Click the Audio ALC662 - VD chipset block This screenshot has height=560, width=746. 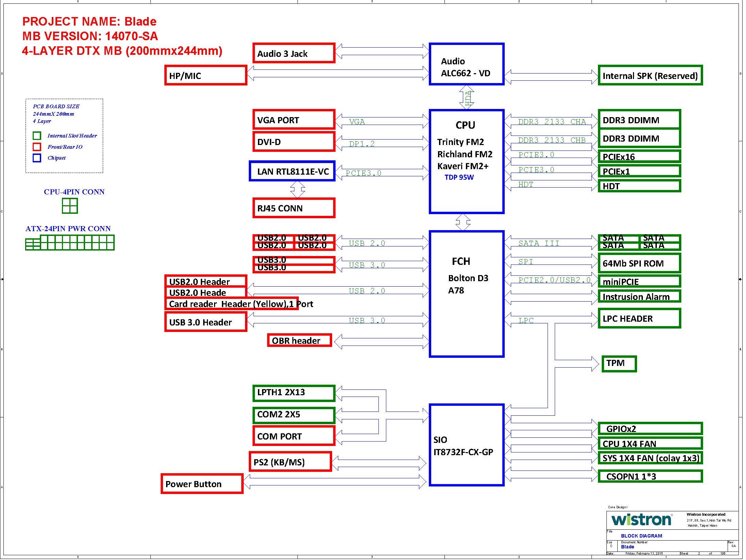[467, 64]
